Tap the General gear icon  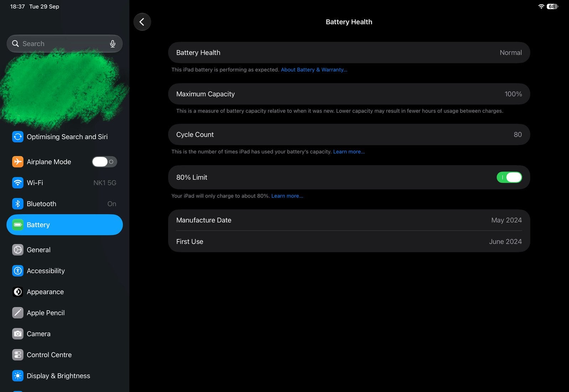pyautogui.click(x=18, y=250)
